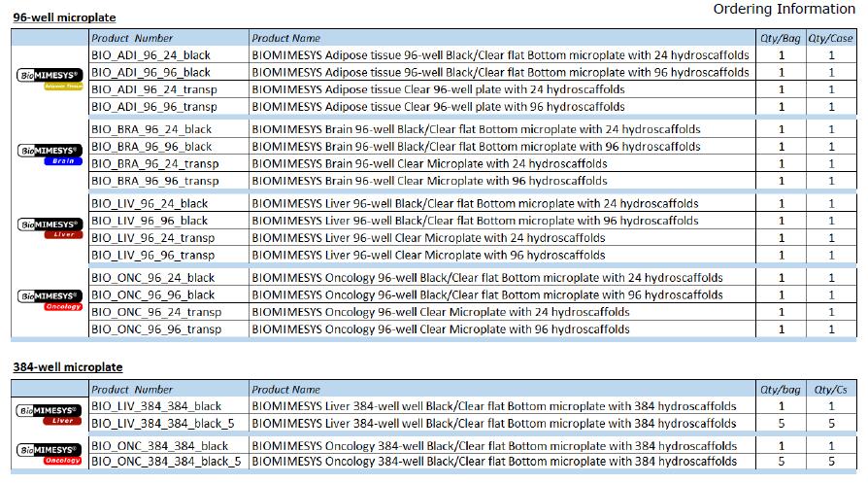
Task: Click the "Ordering Information" title text
Action: point(784,10)
